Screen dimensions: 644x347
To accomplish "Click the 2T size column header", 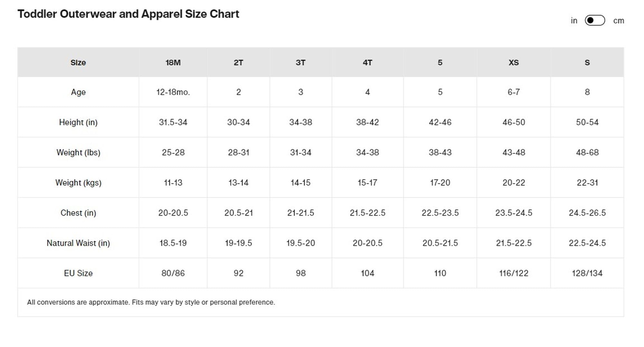I will click(238, 62).
